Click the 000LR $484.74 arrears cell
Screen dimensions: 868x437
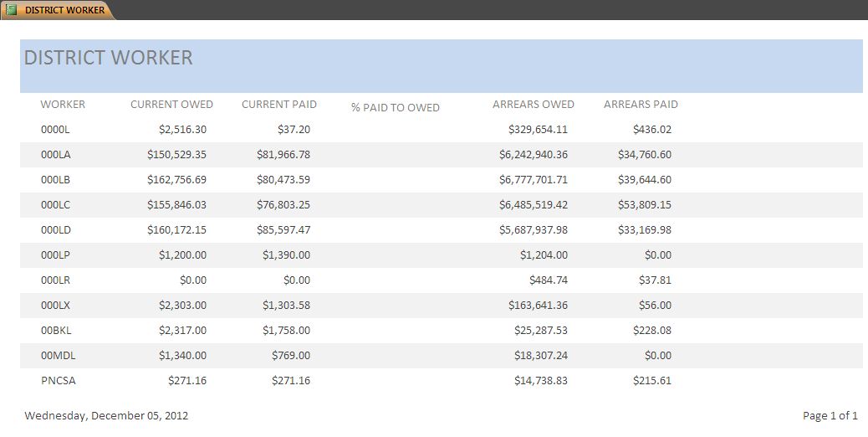[549, 280]
